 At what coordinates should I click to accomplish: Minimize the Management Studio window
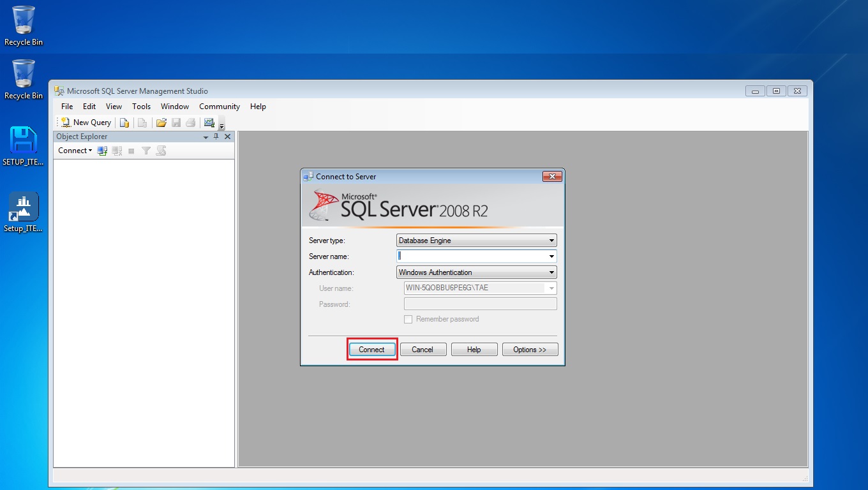[x=755, y=91]
